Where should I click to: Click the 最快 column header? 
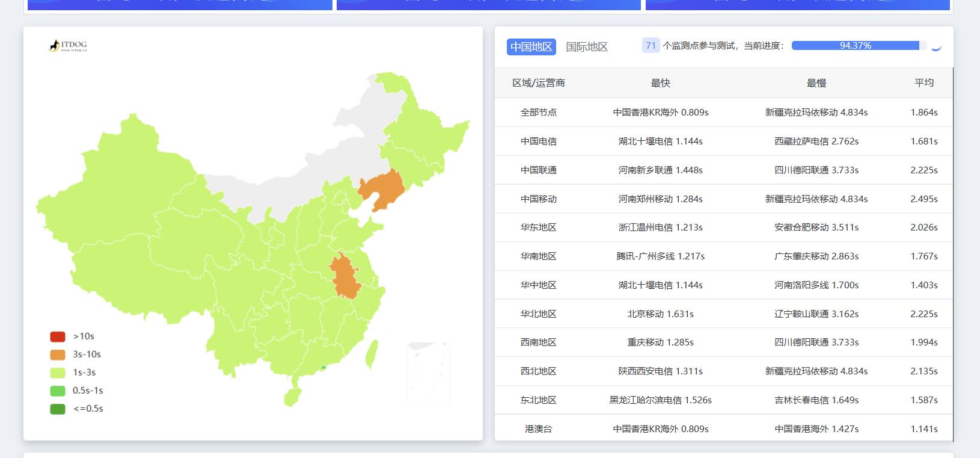click(660, 83)
